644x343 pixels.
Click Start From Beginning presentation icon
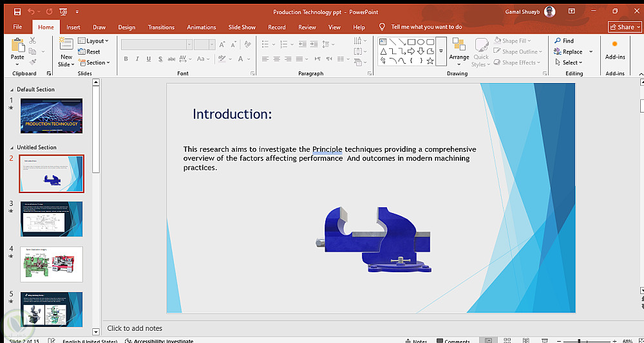[x=63, y=12]
